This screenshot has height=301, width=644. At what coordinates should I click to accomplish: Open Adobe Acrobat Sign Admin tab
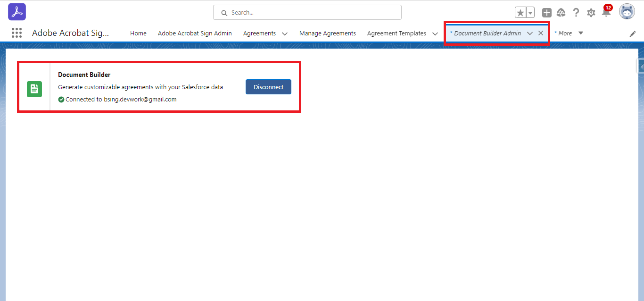(x=195, y=33)
